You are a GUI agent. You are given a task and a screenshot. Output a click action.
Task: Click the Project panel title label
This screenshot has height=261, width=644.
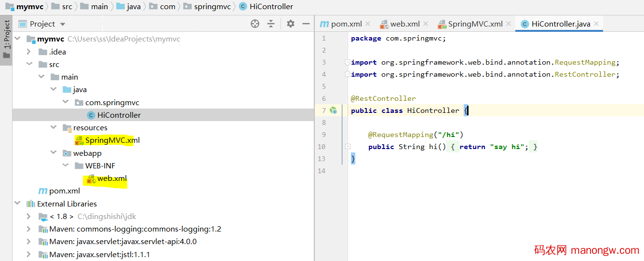click(x=42, y=24)
